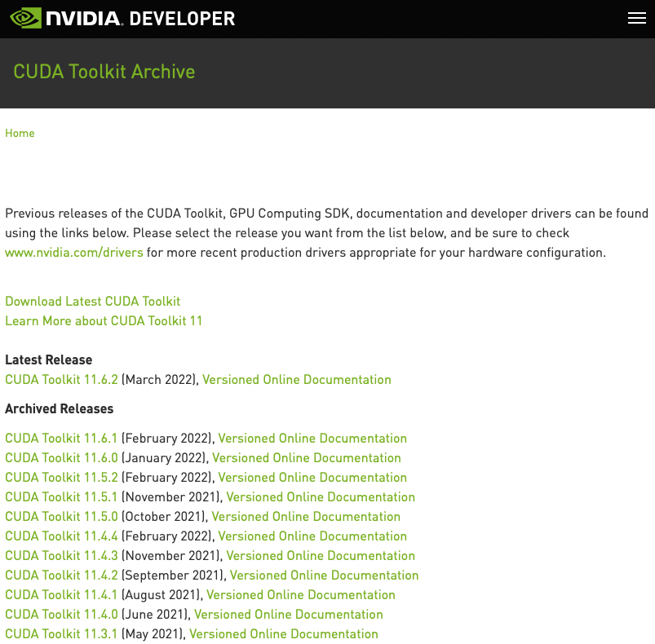View Versioned Online Documentation for 11.6.0
Viewport: 655px width, 644px height.
tap(306, 458)
